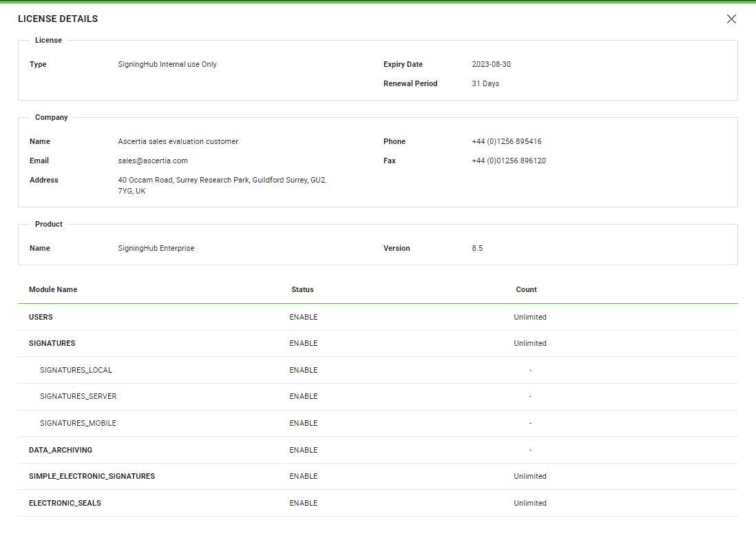756x536 pixels.
Task: Click ENABLE status in USERS row
Action: pyautogui.click(x=303, y=317)
